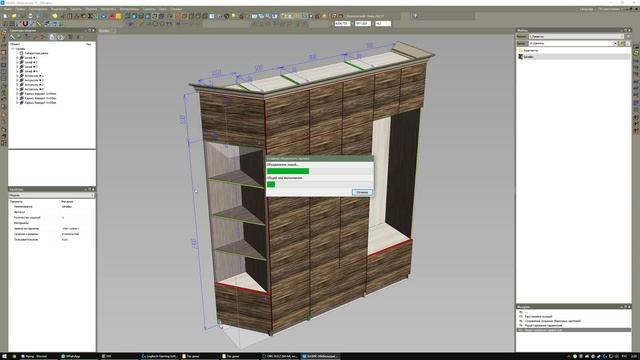
Task: Close the library panel on the right
Action: [x=629, y=30]
